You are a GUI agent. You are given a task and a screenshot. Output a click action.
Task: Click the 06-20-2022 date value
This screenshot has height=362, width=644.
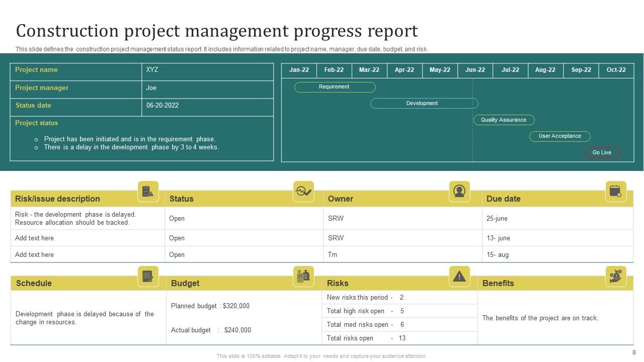click(x=163, y=106)
